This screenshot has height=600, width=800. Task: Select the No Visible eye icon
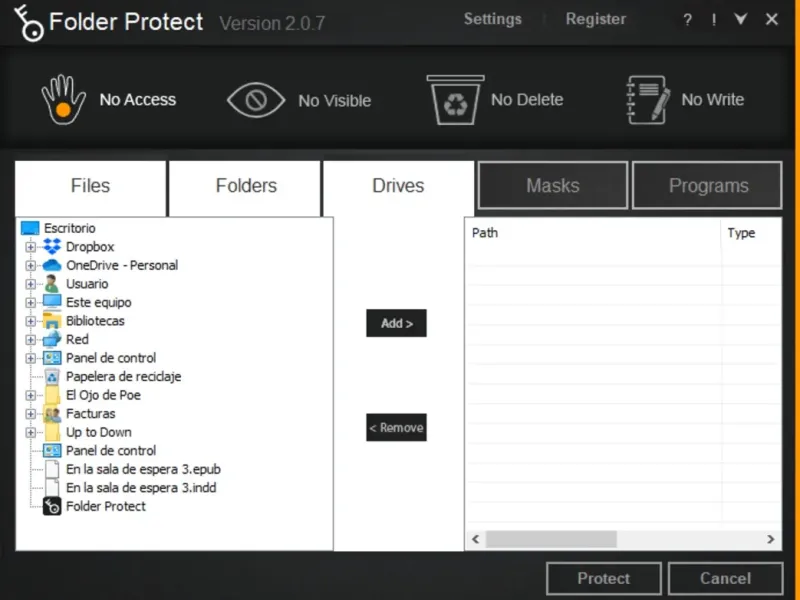(x=256, y=100)
